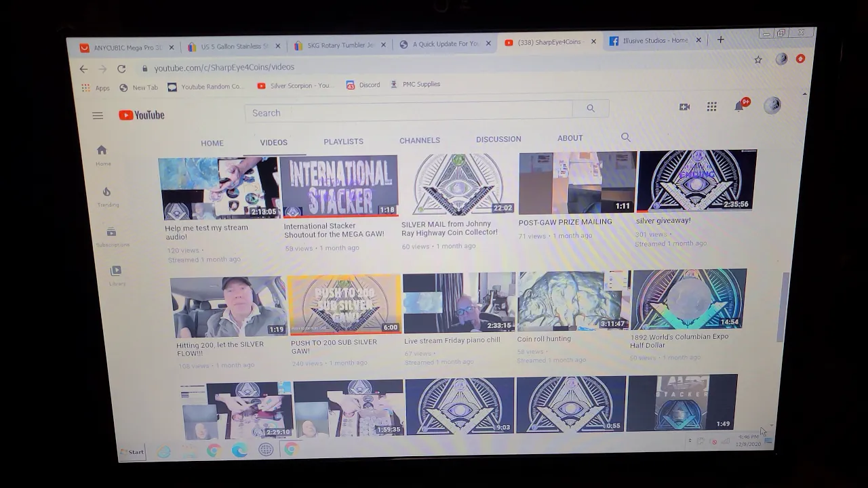Reload the page with the refresh icon
Screen dimensions: 868x488
point(121,68)
